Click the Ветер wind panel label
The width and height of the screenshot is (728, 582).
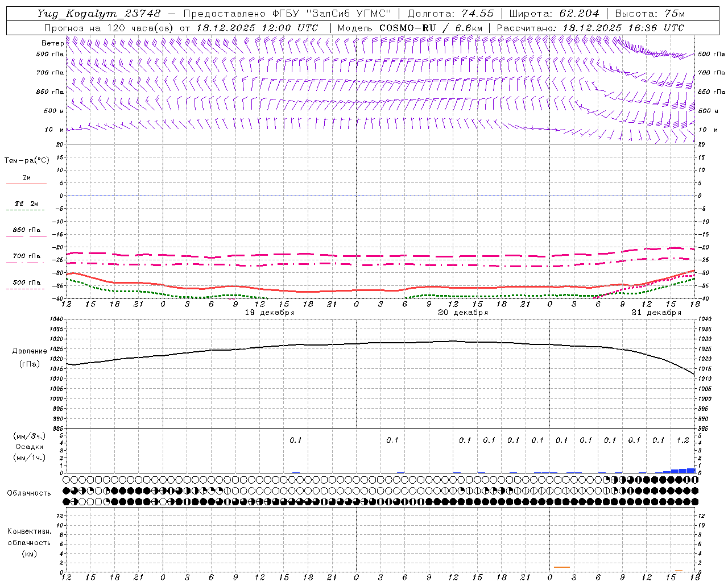click(x=52, y=43)
